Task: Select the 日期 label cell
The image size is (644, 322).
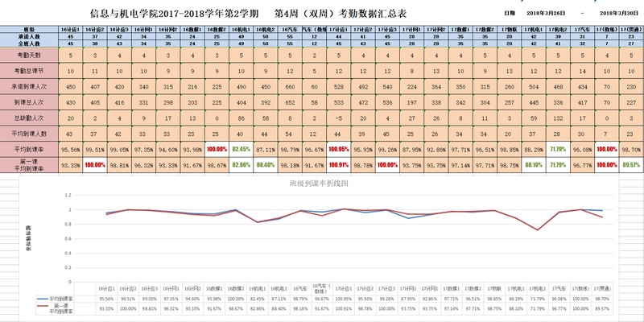Action: [x=508, y=14]
